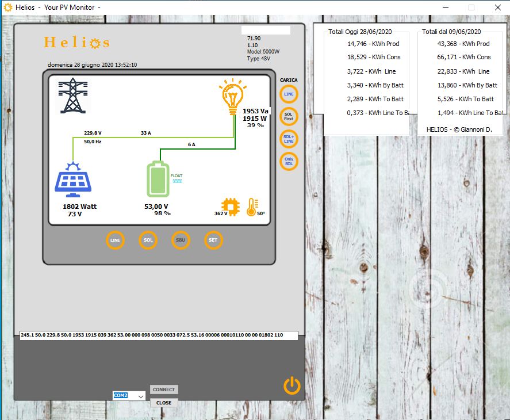This screenshot has height=420, width=510.
Task: Click the '1915 W' load power value
Action: click(x=254, y=119)
